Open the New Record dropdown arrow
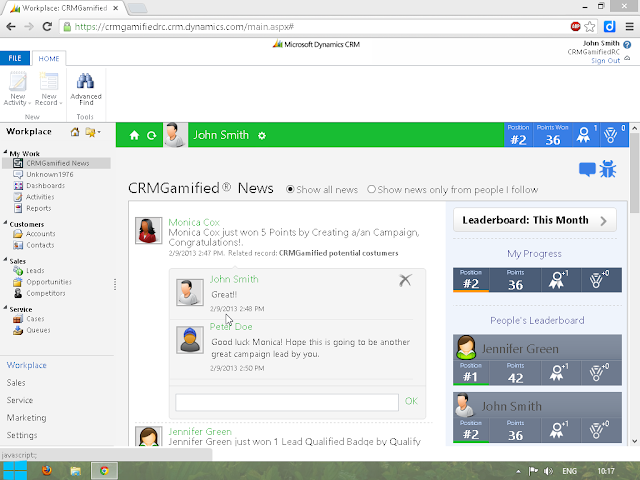The image size is (640, 480). [61, 103]
